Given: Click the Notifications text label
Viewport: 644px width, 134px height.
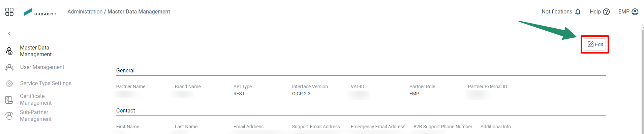Looking at the screenshot, I should (x=557, y=12).
